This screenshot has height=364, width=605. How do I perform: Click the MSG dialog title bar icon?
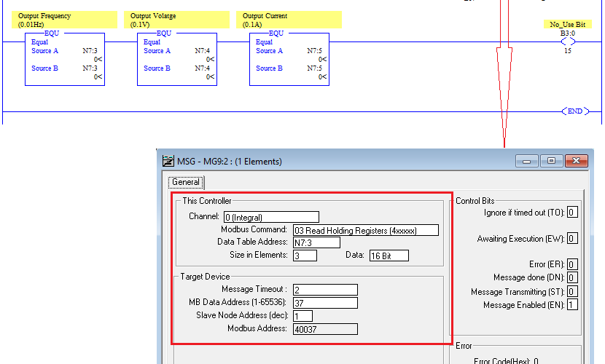[x=168, y=161]
